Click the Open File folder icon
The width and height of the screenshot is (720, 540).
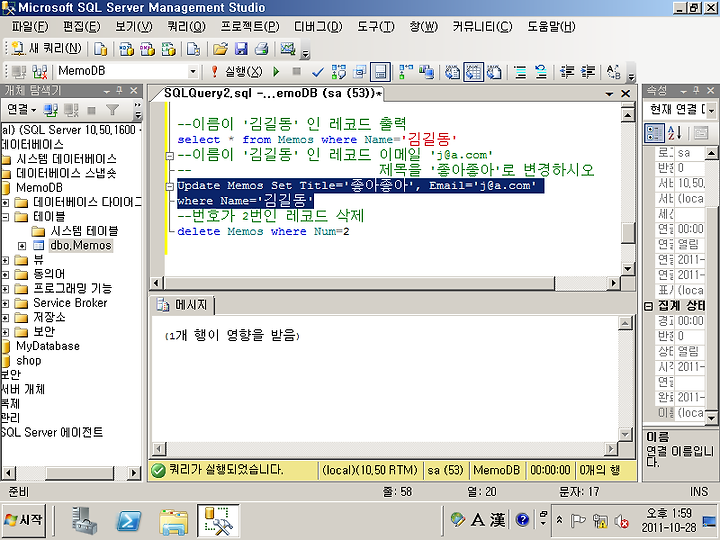220,49
